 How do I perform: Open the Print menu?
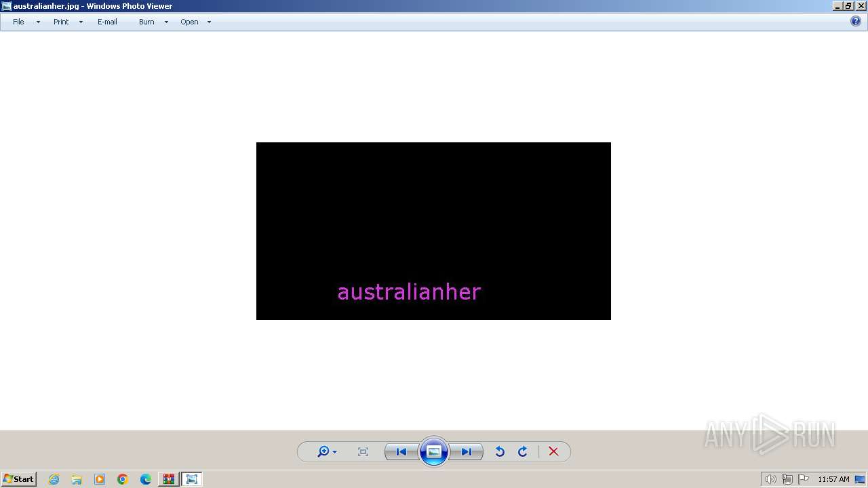[x=61, y=22]
